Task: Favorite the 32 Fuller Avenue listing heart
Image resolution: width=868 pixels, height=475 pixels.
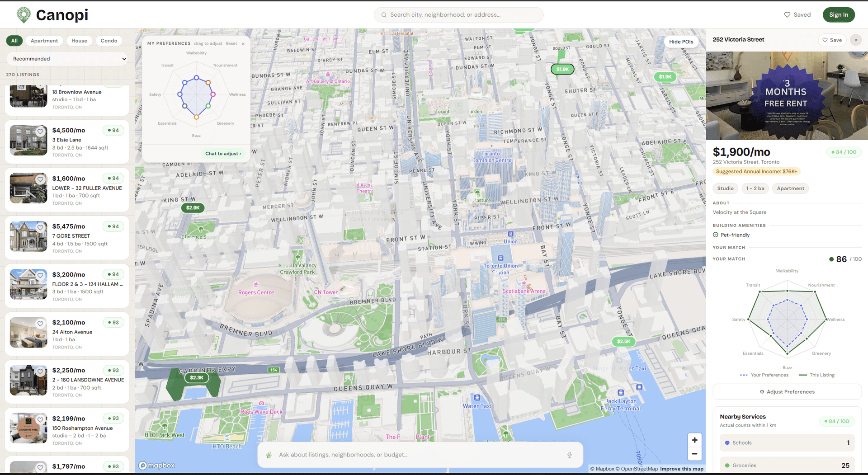Action: [40, 180]
